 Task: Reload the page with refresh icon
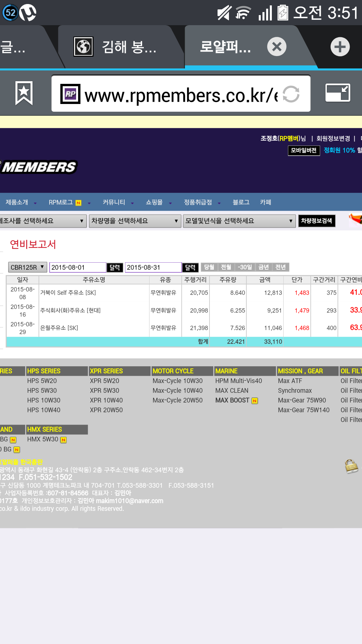(x=291, y=94)
